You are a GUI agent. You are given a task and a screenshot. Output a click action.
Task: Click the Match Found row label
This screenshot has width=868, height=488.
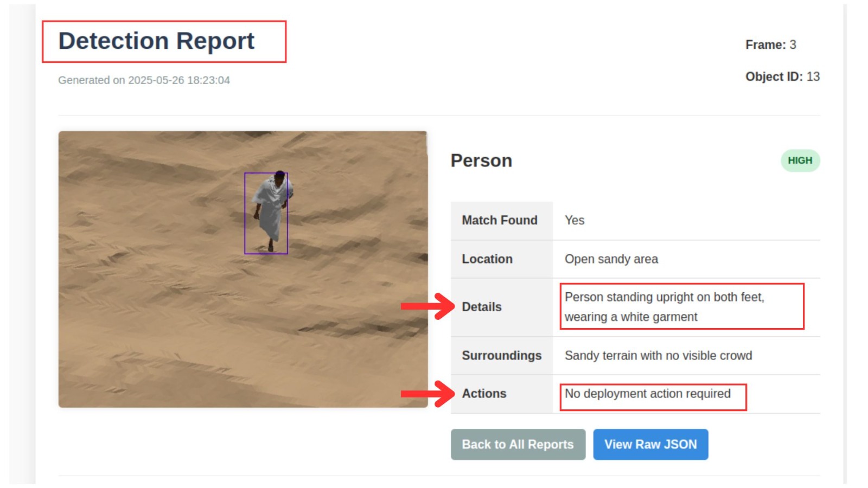pyautogui.click(x=500, y=221)
